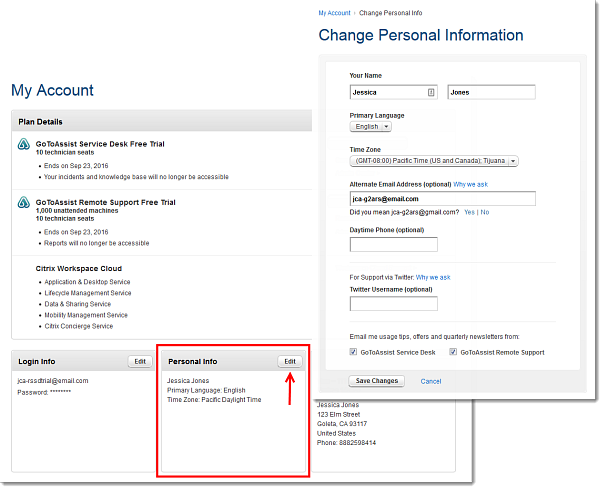600x487 pixels.
Task: Toggle GoToAssist Remote Support email checkbox
Action: tap(453, 352)
